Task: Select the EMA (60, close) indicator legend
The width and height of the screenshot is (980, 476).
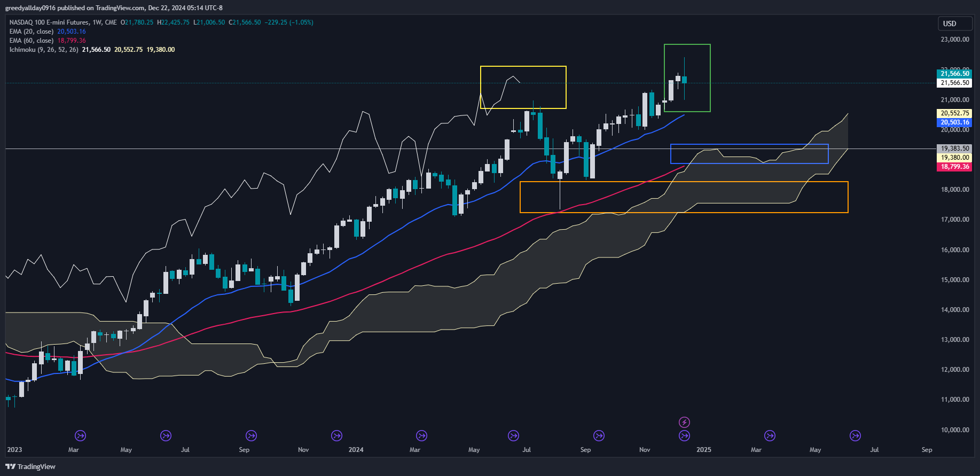Action: [32, 41]
